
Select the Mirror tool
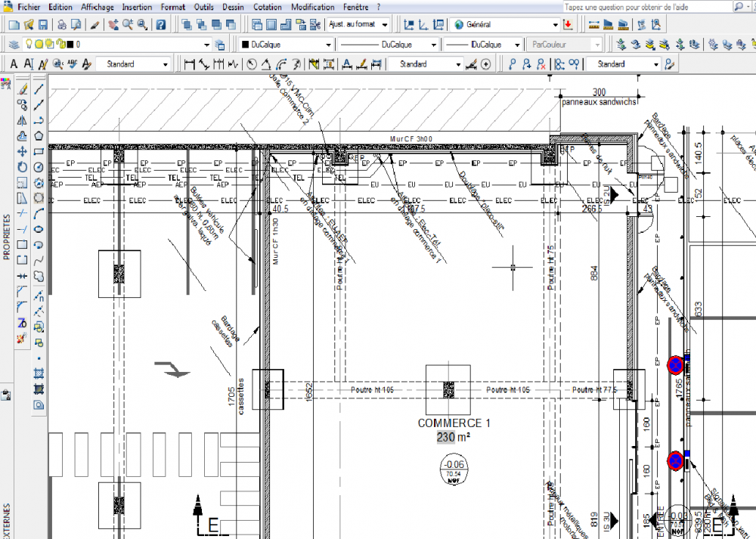(x=22, y=120)
